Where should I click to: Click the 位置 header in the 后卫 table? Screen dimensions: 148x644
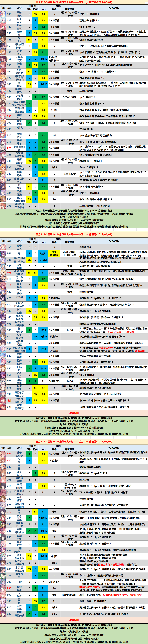point(9,448)
